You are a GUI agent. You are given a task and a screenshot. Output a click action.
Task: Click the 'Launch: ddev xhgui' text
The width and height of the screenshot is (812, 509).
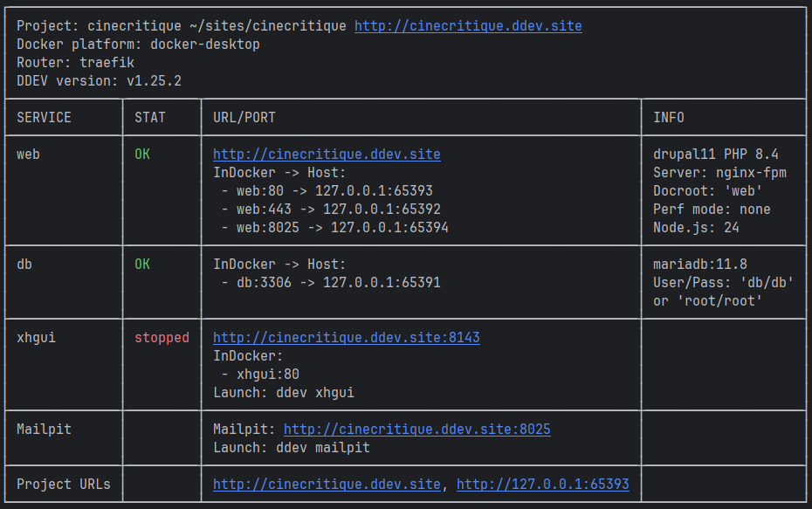pyautogui.click(x=284, y=393)
